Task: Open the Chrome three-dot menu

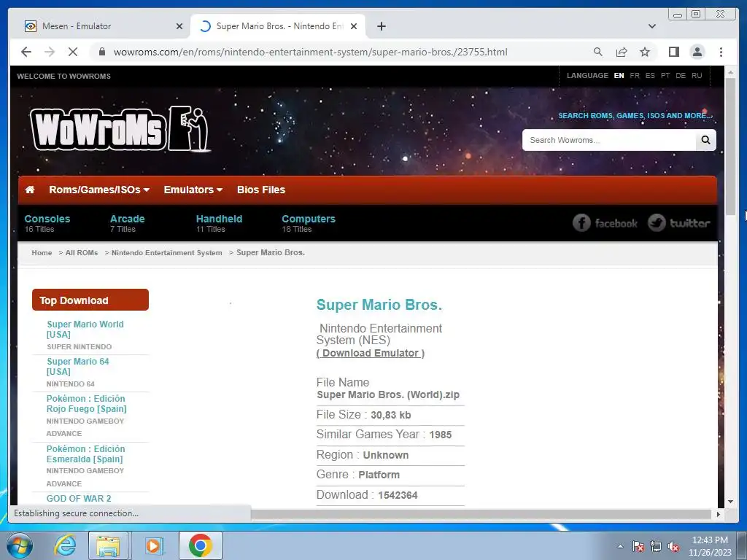Action: (721, 52)
